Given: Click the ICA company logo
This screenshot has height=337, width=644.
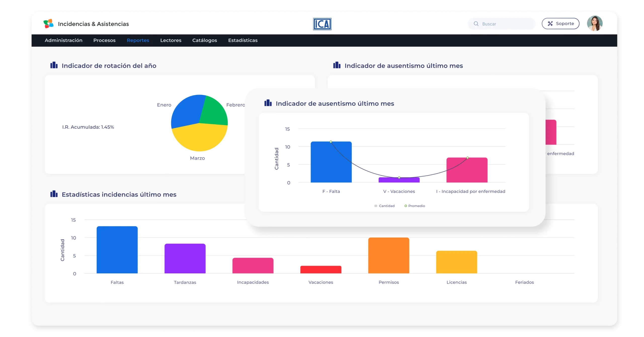Looking at the screenshot, I should coord(322,24).
